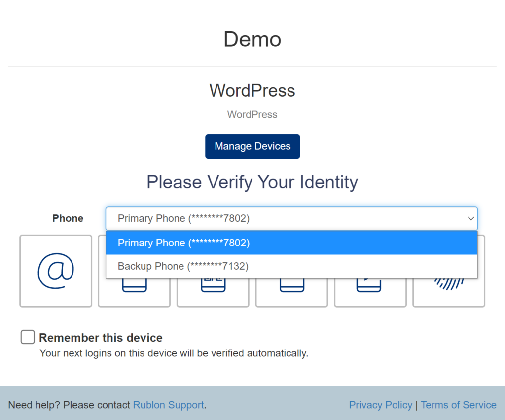The image size is (505, 420).
Task: Open the Terms of Service link
Action: click(458, 405)
